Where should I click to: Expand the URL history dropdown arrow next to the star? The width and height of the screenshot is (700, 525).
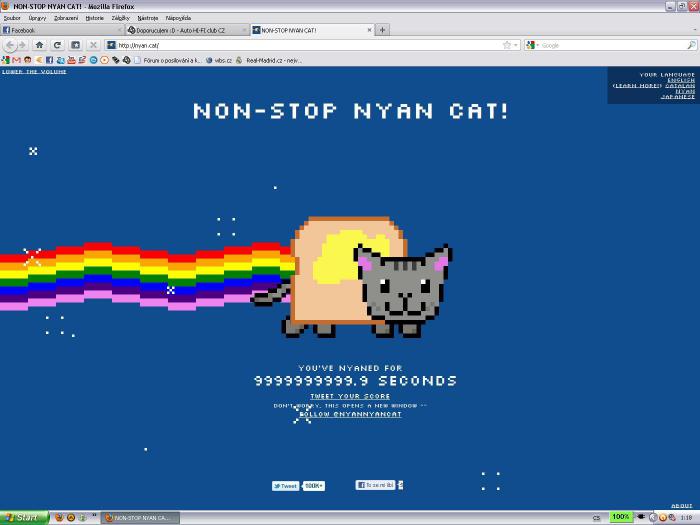click(x=517, y=45)
